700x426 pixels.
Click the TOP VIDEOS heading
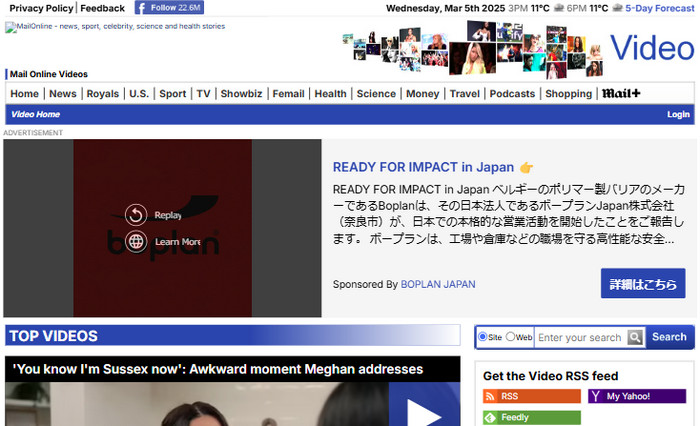tap(54, 336)
